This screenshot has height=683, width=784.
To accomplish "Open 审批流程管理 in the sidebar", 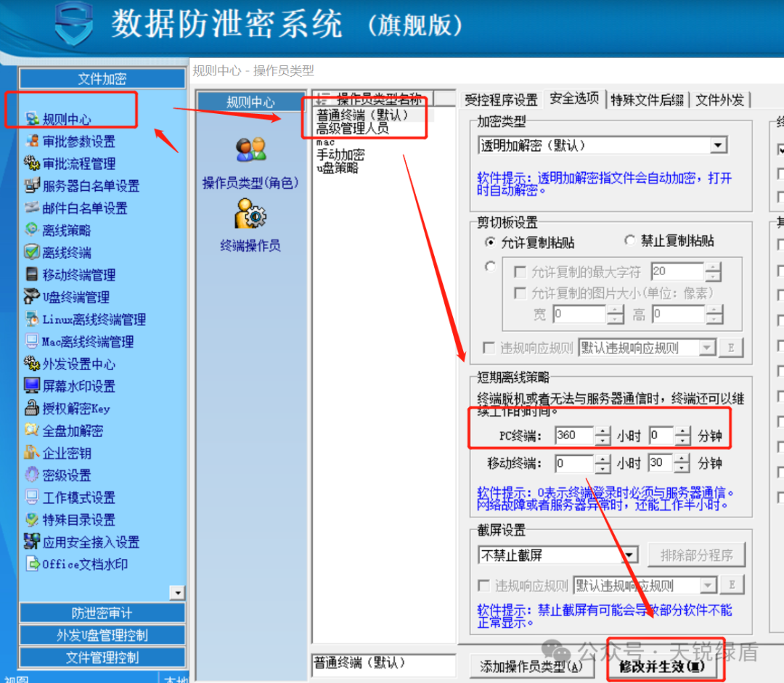I will 70,163.
